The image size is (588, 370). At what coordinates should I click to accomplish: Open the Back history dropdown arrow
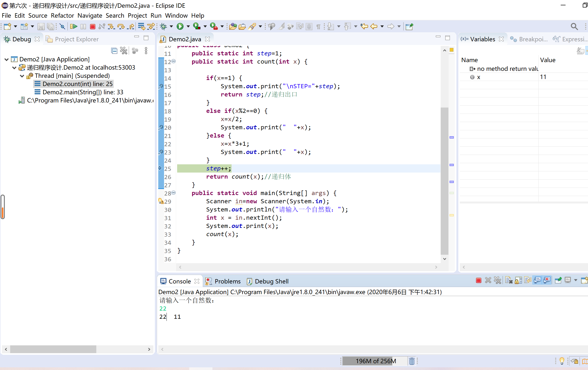click(x=382, y=26)
